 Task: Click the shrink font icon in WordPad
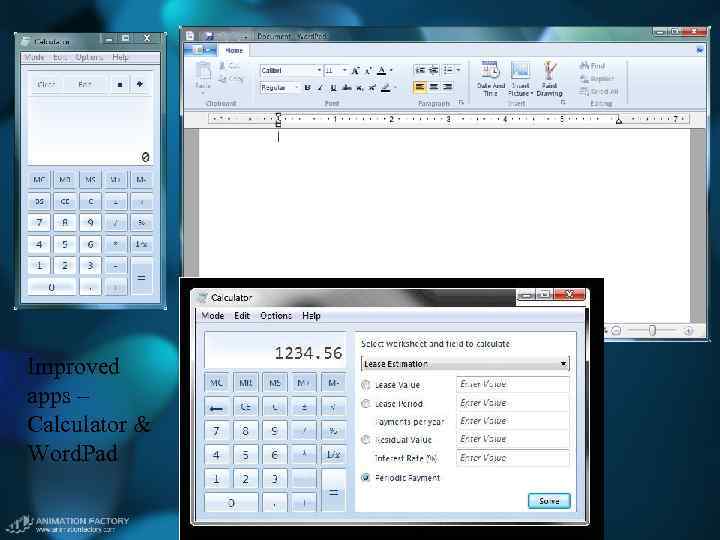[x=368, y=71]
